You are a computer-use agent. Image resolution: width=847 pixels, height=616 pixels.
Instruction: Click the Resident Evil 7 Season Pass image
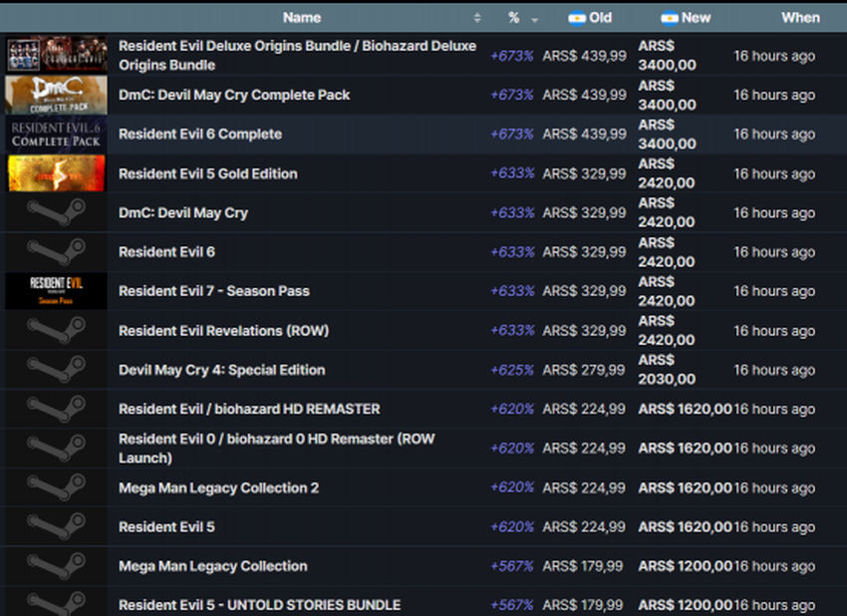(56, 291)
